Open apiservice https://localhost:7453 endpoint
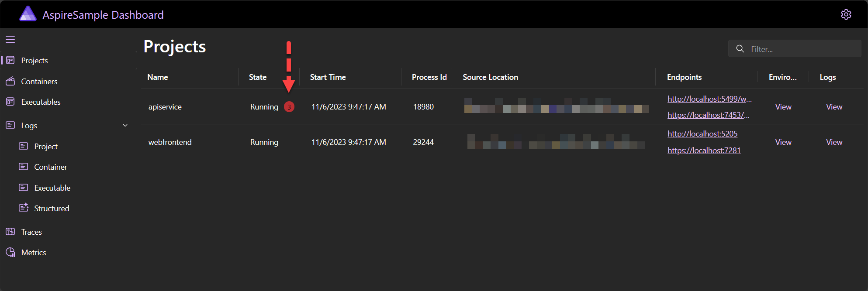The image size is (868, 291). tap(709, 115)
